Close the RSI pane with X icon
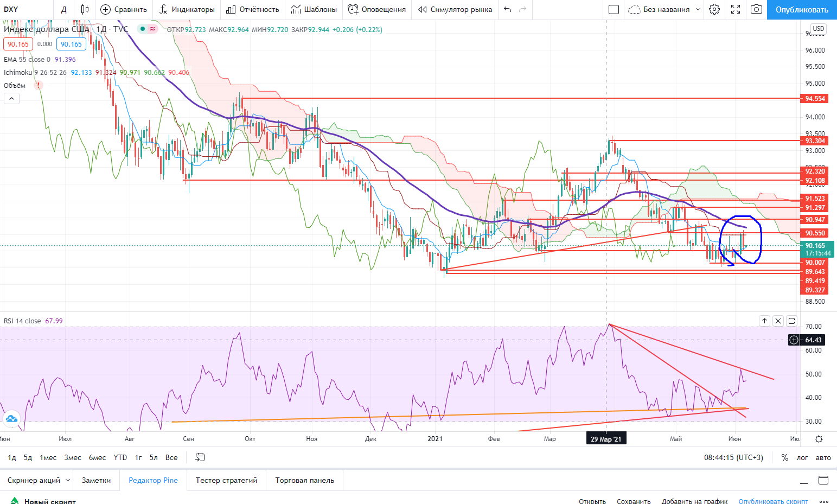This screenshot has height=504, width=837. (778, 321)
